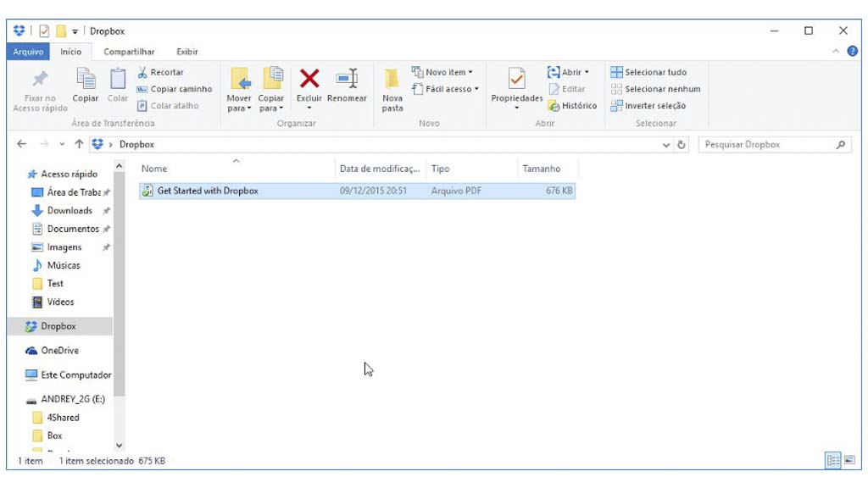Screen dimensions: 868x488
Task: Open the Novo item dropdown
Action: pos(442,72)
